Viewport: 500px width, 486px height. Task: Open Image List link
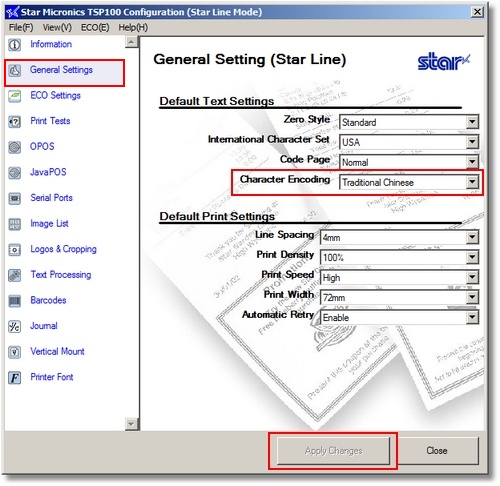[x=49, y=223]
